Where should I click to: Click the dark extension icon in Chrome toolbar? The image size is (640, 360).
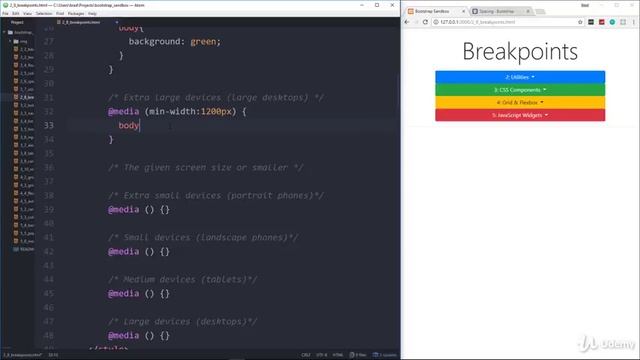(591, 22)
